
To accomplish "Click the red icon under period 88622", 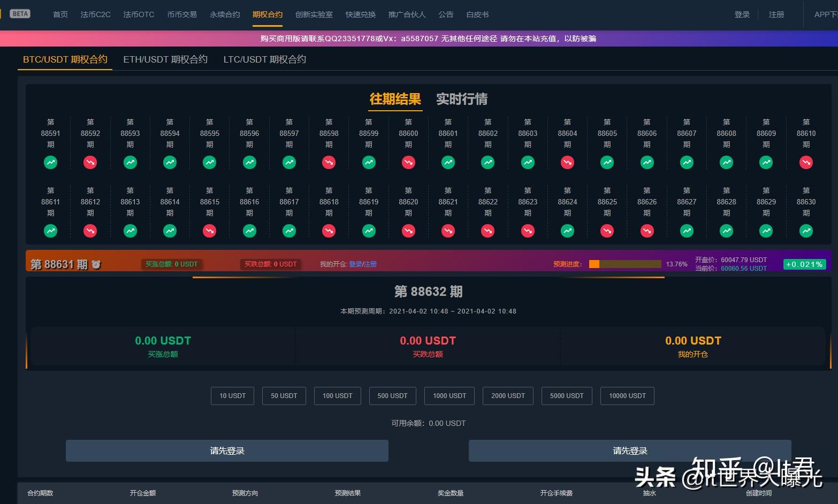I will coord(487,231).
